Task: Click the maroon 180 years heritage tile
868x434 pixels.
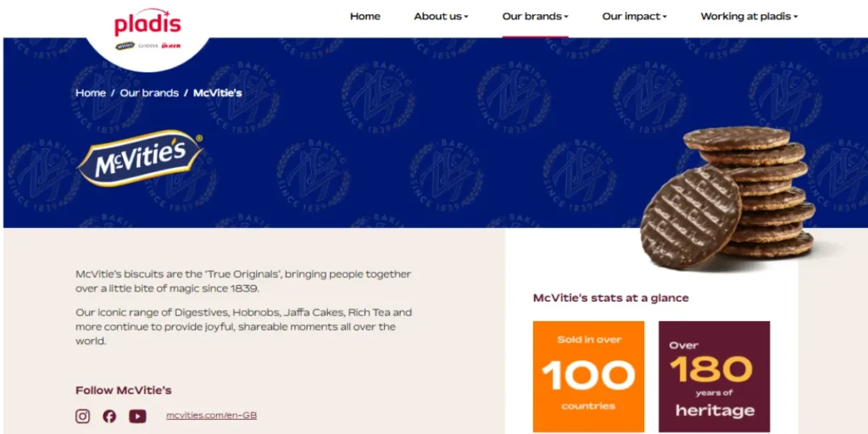Action: (714, 376)
